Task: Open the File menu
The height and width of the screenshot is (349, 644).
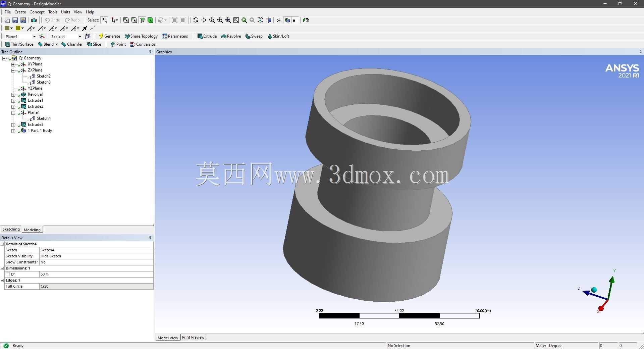Action: [x=8, y=12]
